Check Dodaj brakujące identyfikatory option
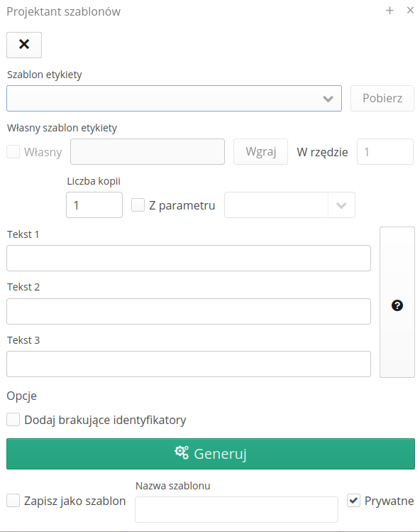The height and width of the screenshot is (532, 420). [13, 419]
